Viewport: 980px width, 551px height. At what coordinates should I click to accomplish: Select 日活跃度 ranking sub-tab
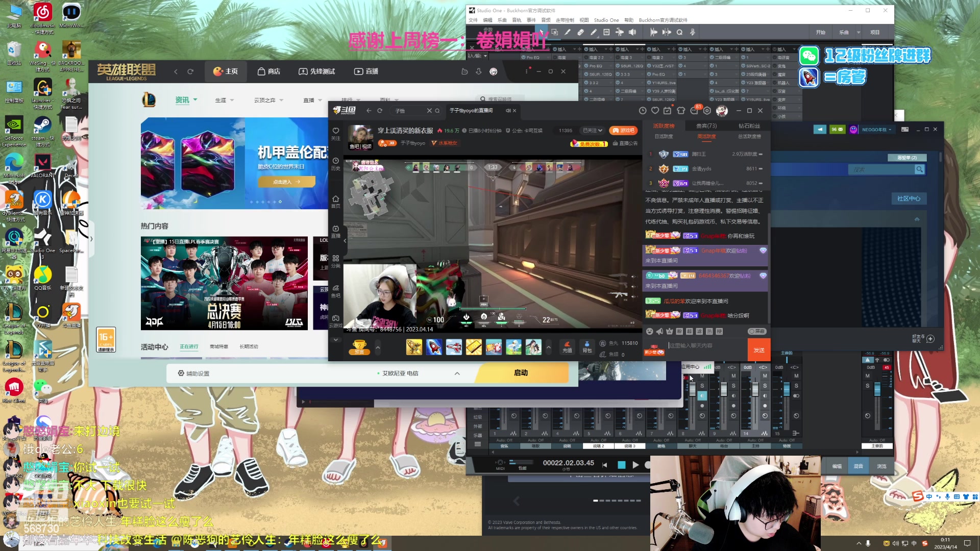(664, 137)
